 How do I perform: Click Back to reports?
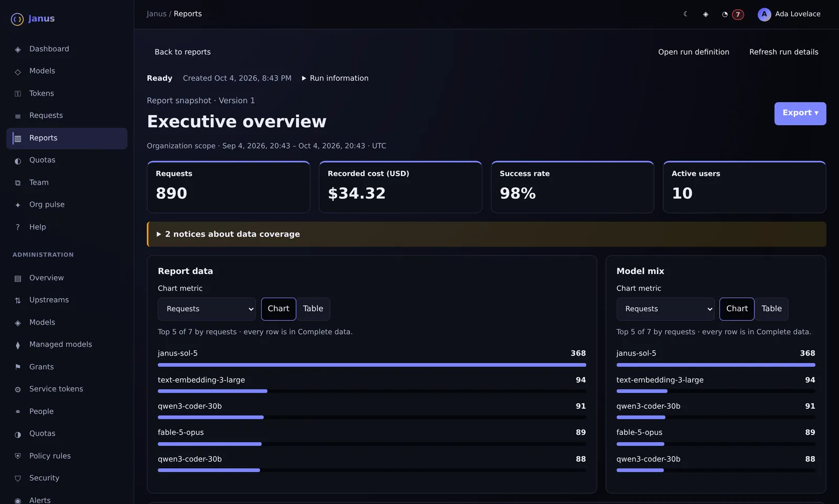[182, 52]
